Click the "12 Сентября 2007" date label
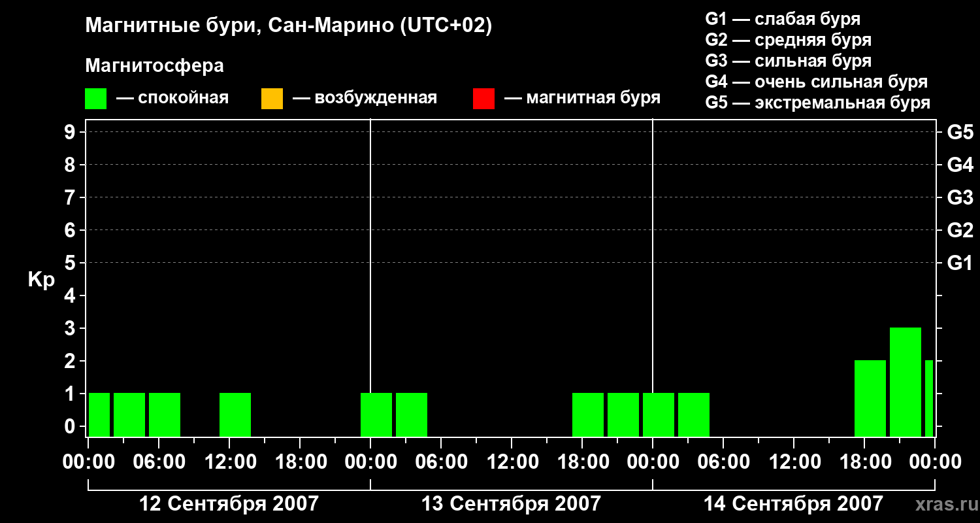Screen dimensions: 980x523 point(229,504)
